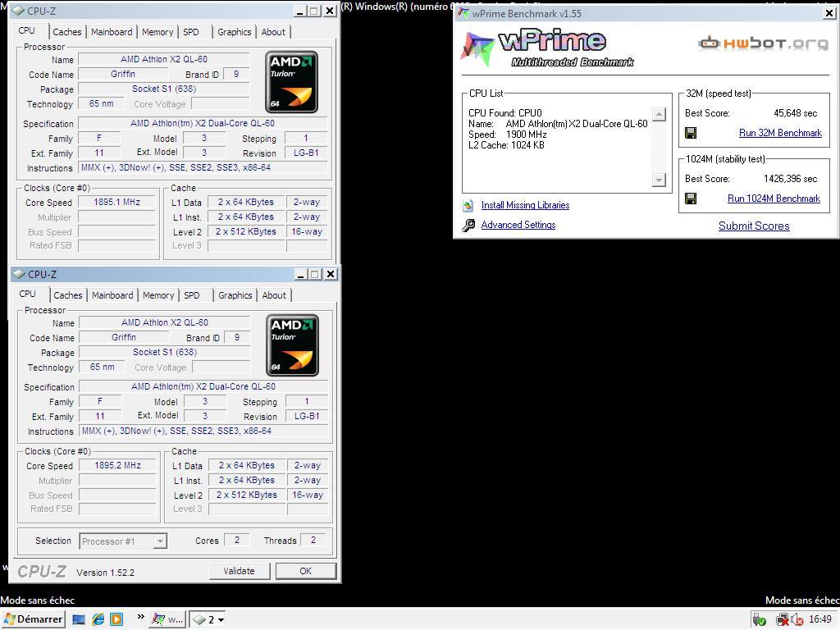The height and width of the screenshot is (630, 840).
Task: Click the Version 1.52.2 label
Action: point(106,573)
